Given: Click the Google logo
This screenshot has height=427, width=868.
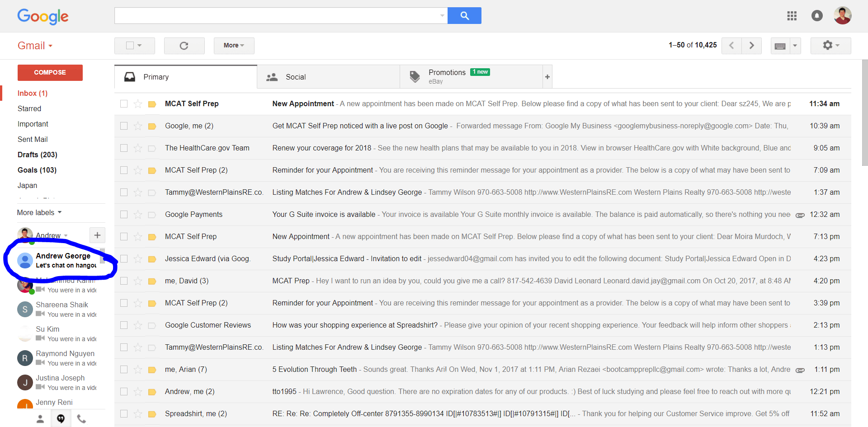Looking at the screenshot, I should 43,17.
